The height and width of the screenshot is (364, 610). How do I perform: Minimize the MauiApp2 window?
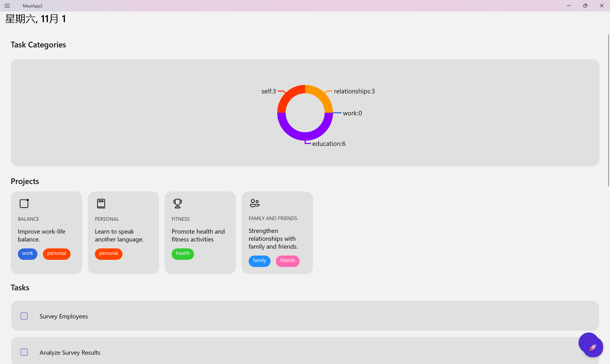[x=569, y=6]
